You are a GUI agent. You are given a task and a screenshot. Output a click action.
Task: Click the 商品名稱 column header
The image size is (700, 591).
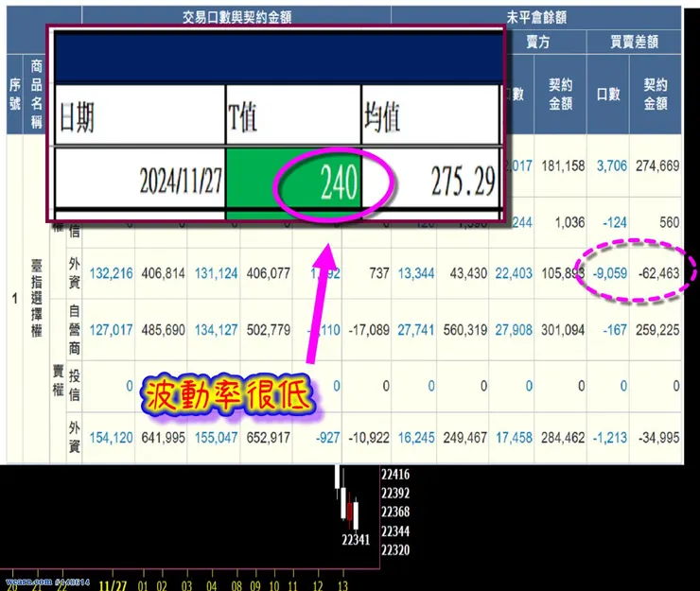coord(36,95)
